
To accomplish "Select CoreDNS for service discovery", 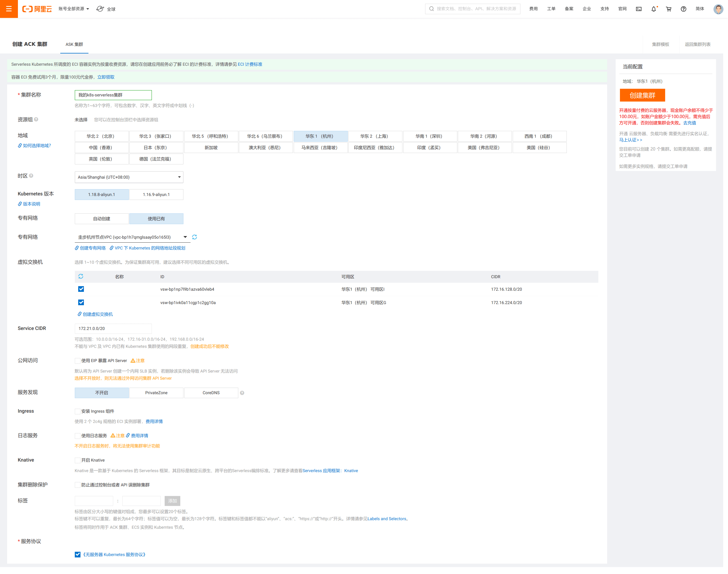I will coord(211,393).
